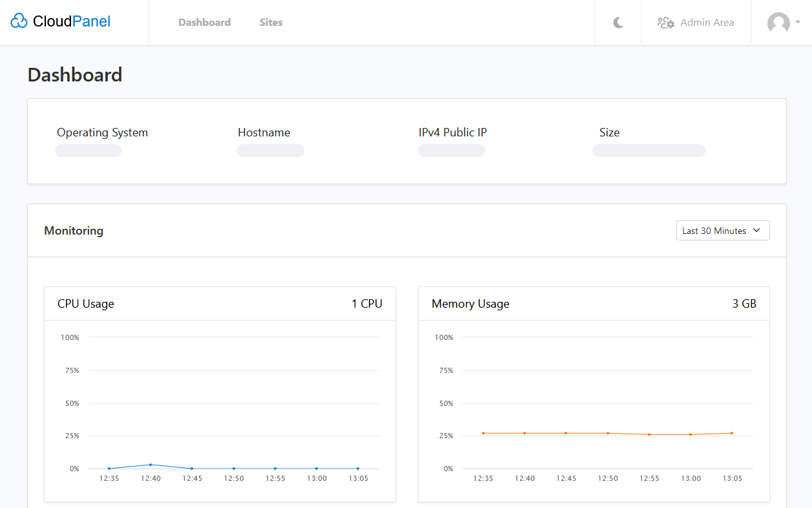The height and width of the screenshot is (508, 812).
Task: Open the Sites menu item
Action: [x=271, y=23]
